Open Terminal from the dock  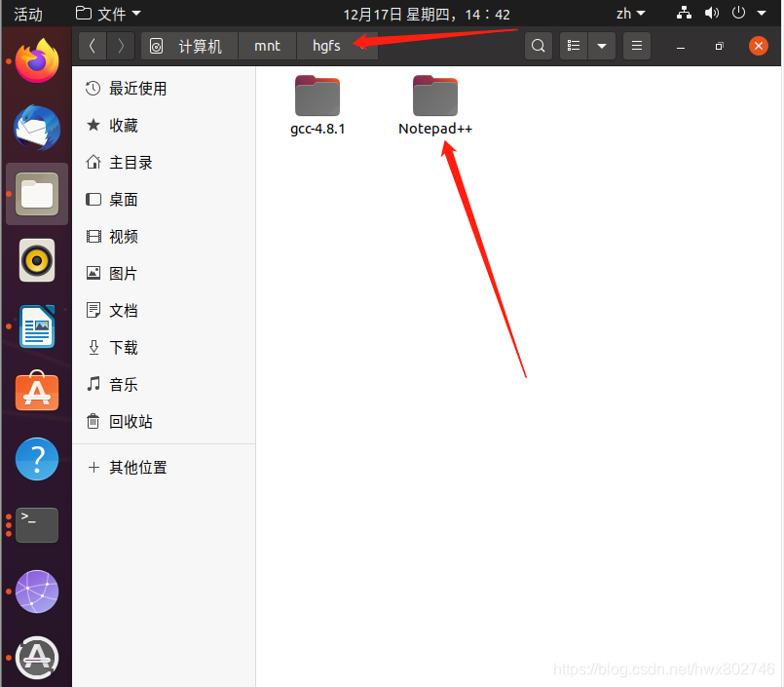click(x=36, y=525)
